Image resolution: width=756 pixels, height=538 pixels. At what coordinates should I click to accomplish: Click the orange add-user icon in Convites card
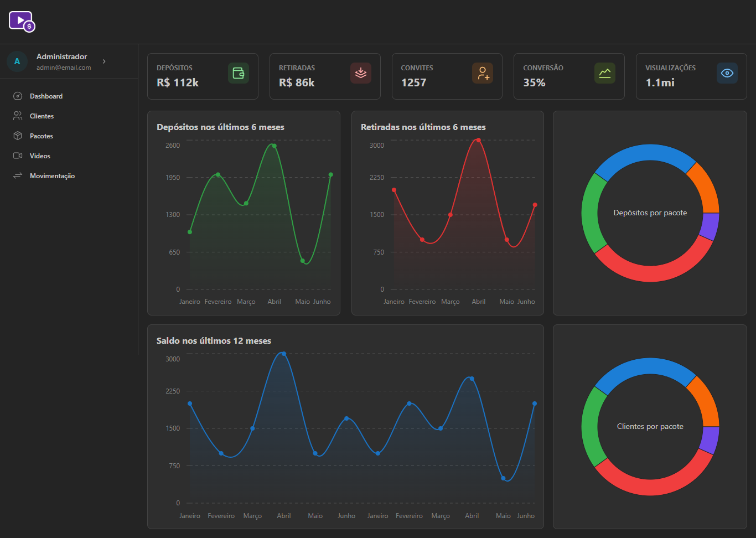tap(483, 73)
